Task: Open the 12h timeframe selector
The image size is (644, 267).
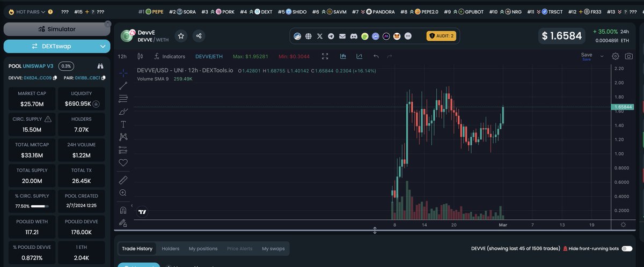Action: (122, 56)
